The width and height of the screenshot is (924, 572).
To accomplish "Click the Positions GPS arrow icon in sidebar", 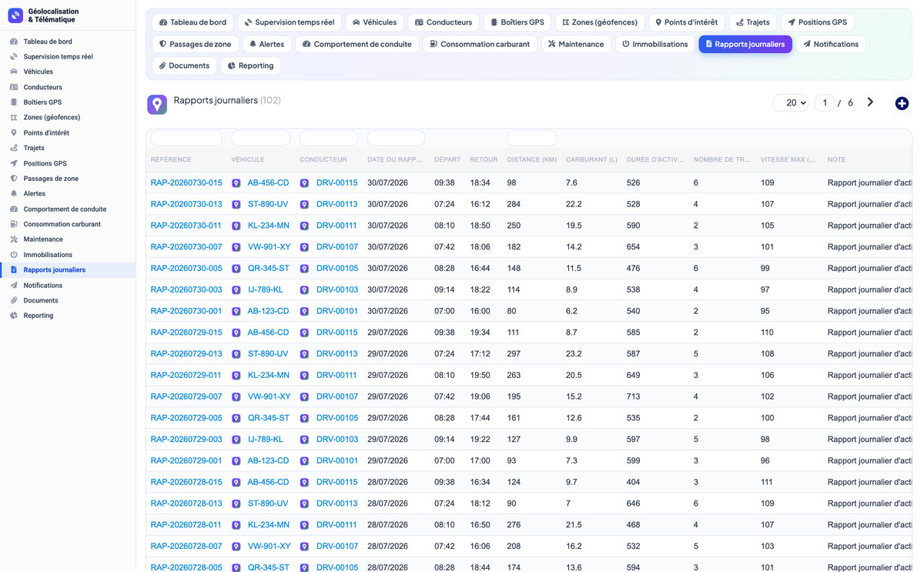I will coord(14,163).
